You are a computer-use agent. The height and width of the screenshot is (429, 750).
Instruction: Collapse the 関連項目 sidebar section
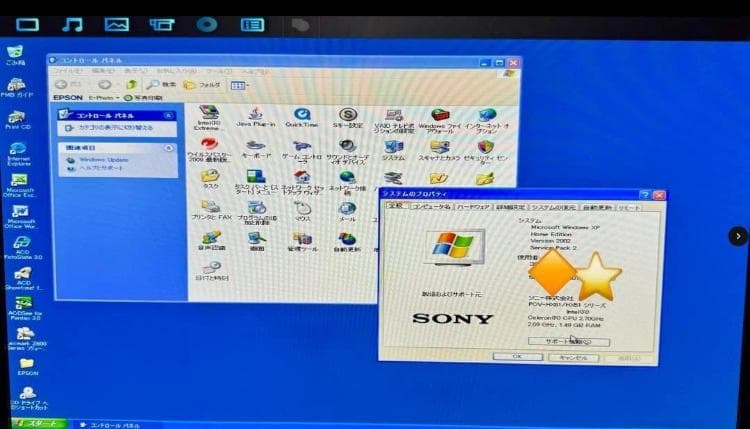tap(168, 148)
